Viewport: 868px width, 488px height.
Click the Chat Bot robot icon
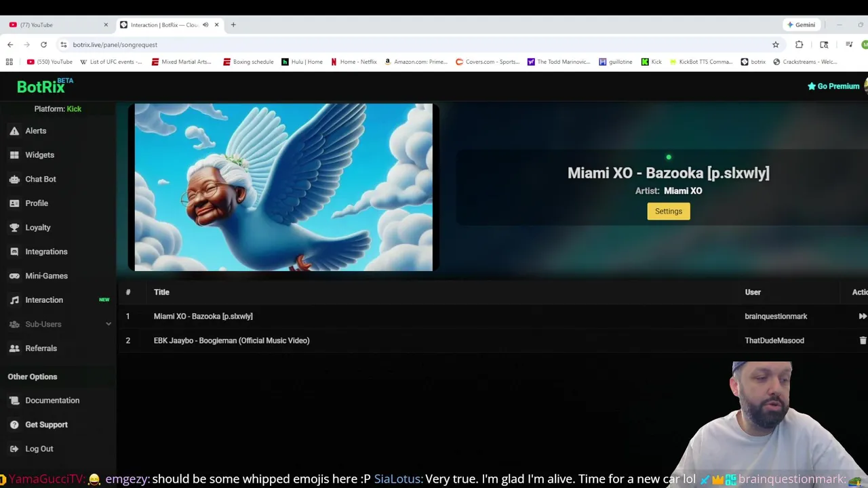(14, 179)
